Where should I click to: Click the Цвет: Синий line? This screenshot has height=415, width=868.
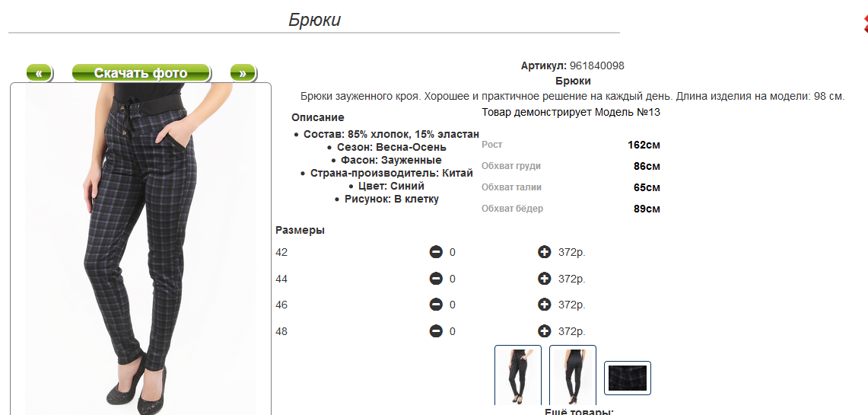click(x=391, y=186)
